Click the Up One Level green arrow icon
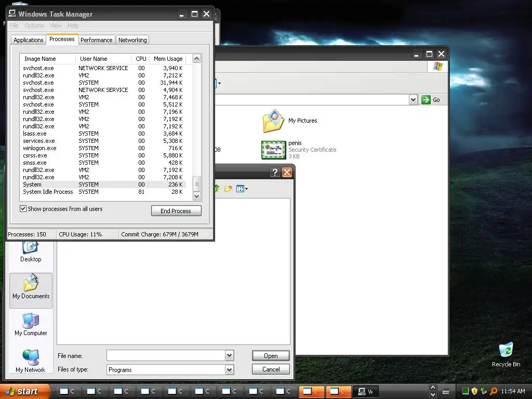The width and height of the screenshot is (532, 399). pyautogui.click(x=217, y=189)
